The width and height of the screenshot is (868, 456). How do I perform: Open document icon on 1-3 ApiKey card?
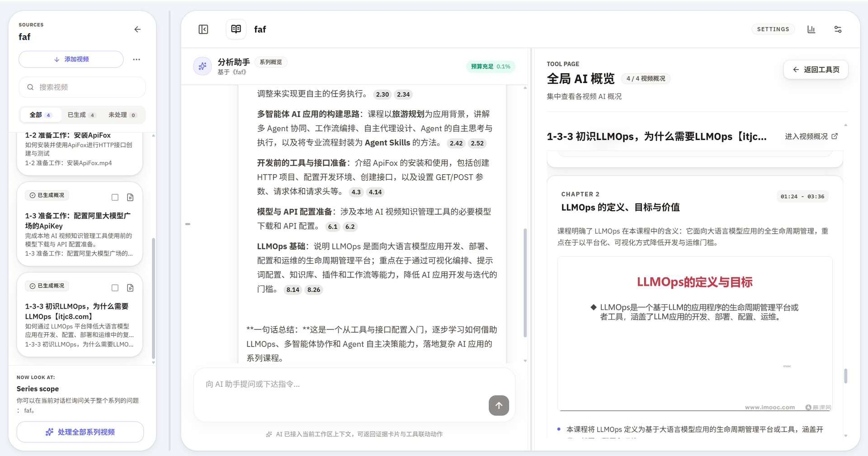[130, 197]
